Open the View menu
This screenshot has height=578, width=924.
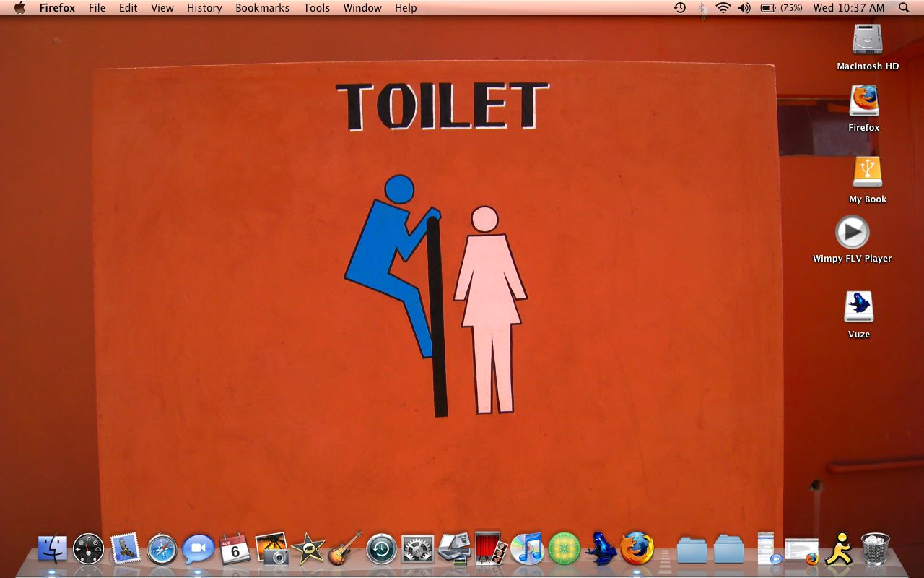coord(162,7)
